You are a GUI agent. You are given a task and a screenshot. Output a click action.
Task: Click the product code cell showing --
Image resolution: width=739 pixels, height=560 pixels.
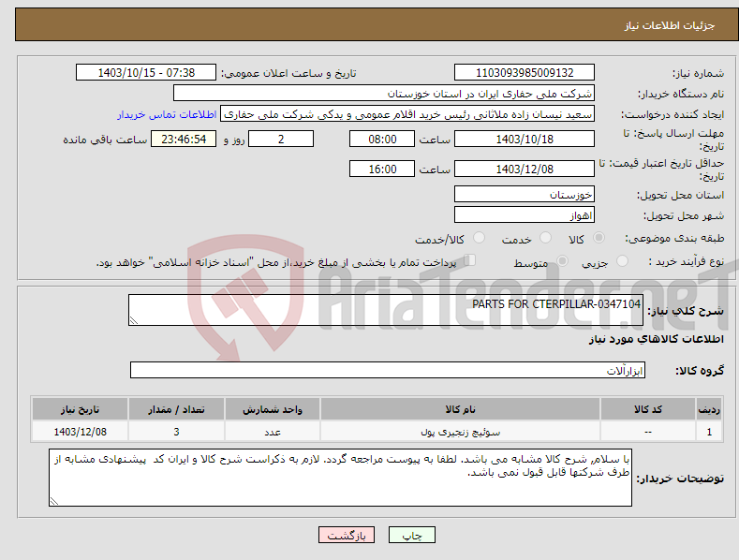(648, 432)
